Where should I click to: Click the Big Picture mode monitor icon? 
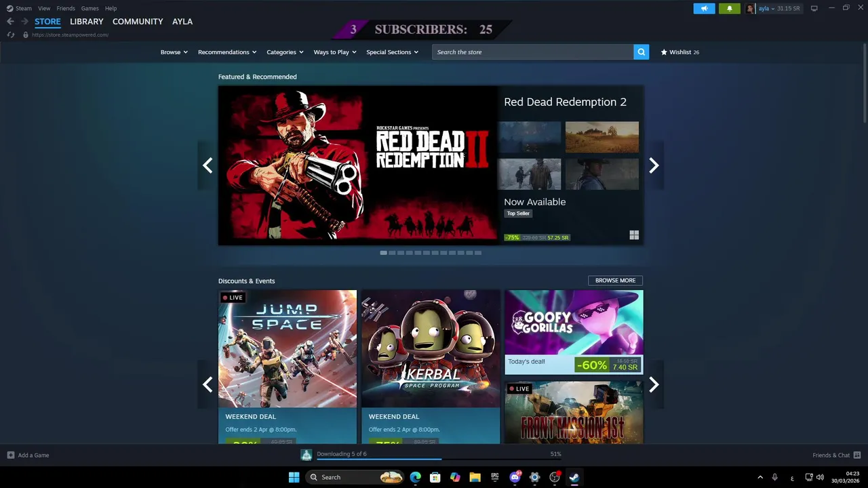click(x=814, y=8)
